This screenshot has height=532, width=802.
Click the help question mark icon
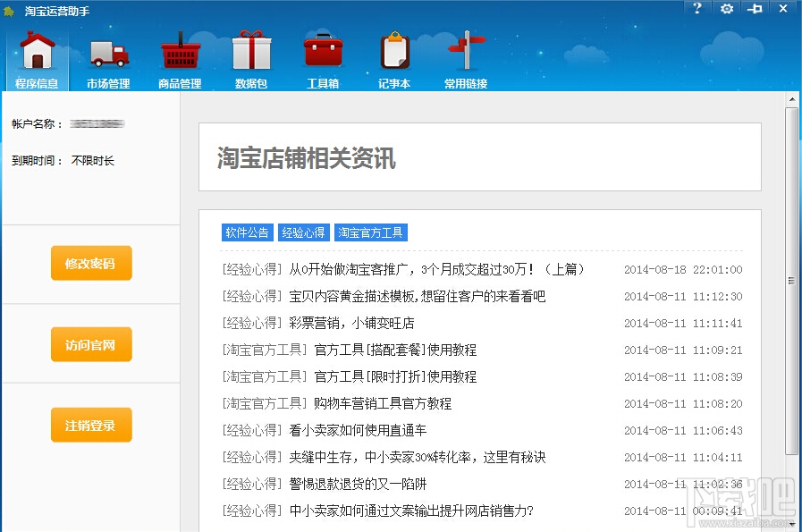pyautogui.click(x=697, y=8)
